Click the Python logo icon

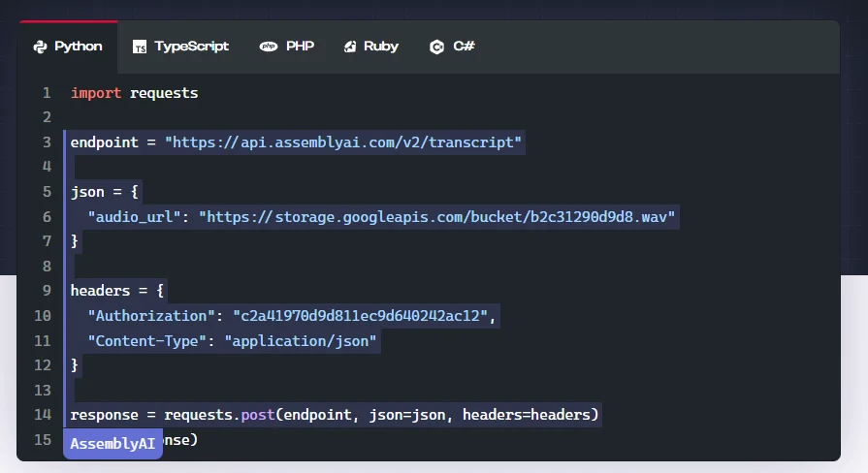pyautogui.click(x=40, y=47)
